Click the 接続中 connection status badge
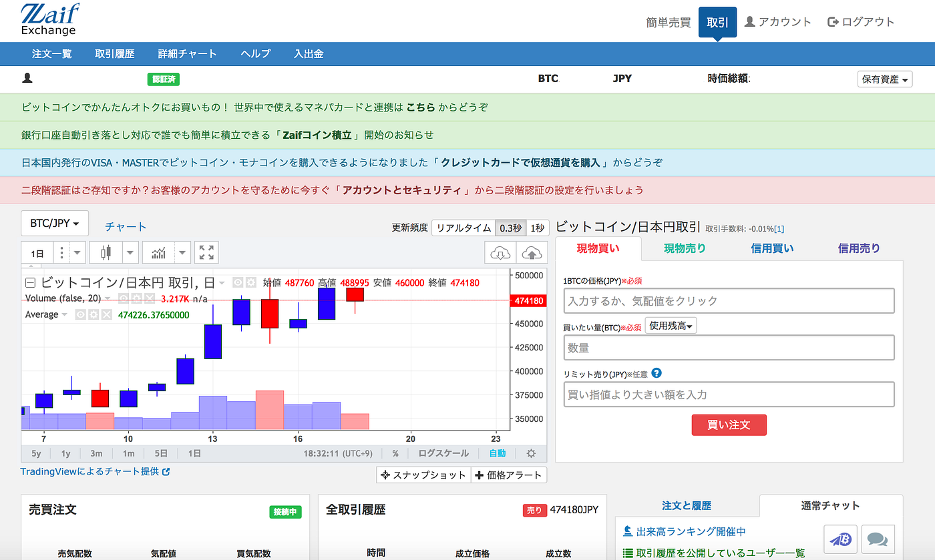 [x=285, y=512]
